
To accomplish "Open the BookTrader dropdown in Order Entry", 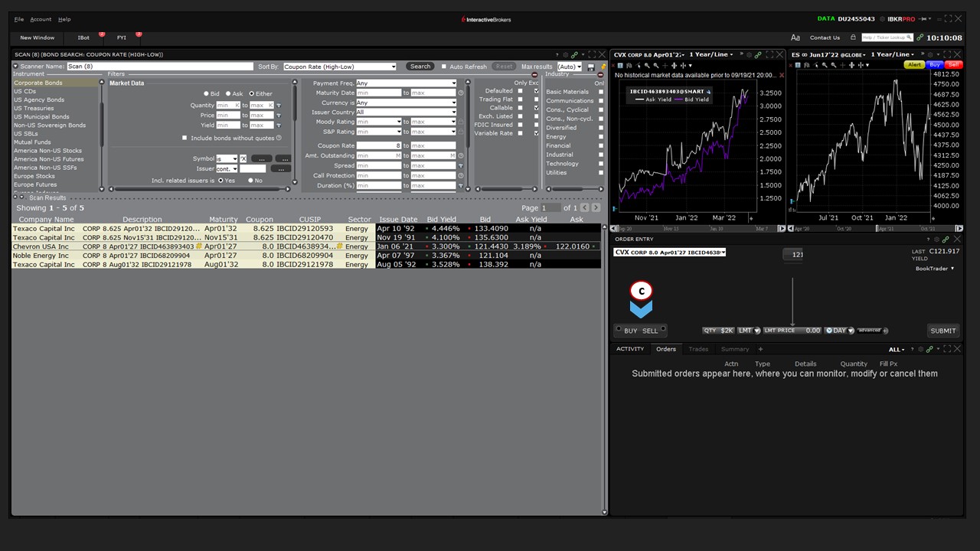I will coord(935,268).
